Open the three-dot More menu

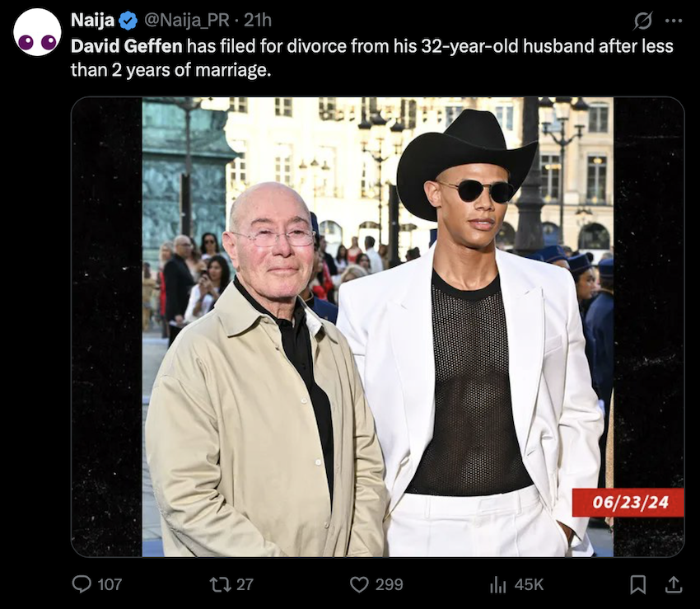[x=674, y=21]
